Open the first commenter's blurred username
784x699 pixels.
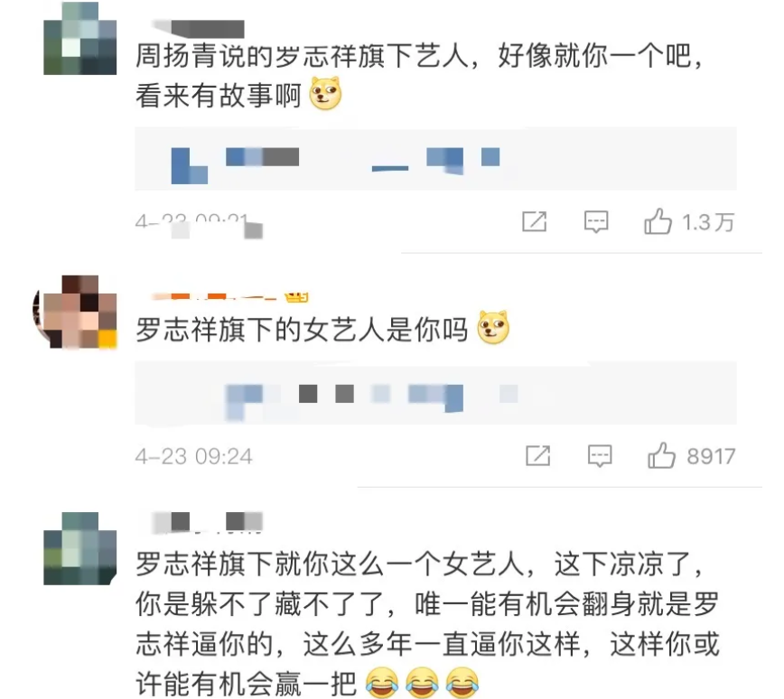pos(199,29)
